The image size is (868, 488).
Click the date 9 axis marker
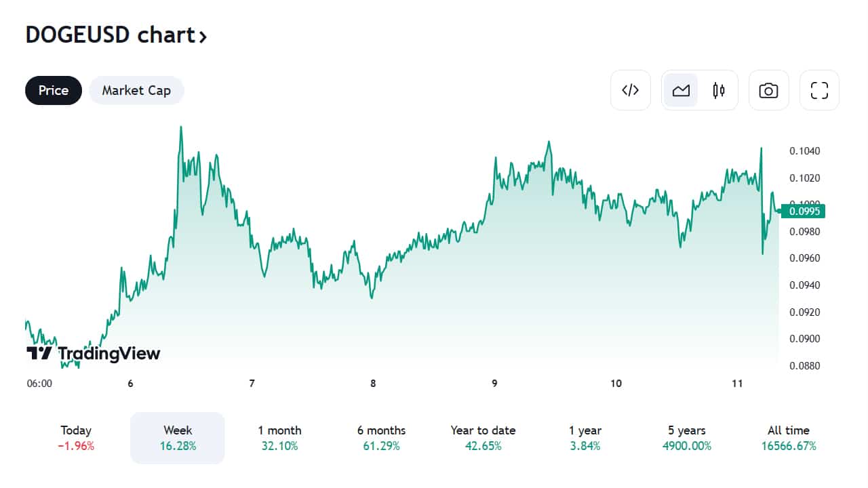[x=494, y=384]
